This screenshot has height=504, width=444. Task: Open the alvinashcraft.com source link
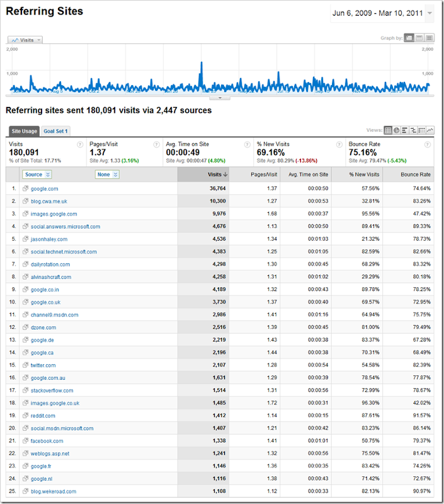[51, 277]
